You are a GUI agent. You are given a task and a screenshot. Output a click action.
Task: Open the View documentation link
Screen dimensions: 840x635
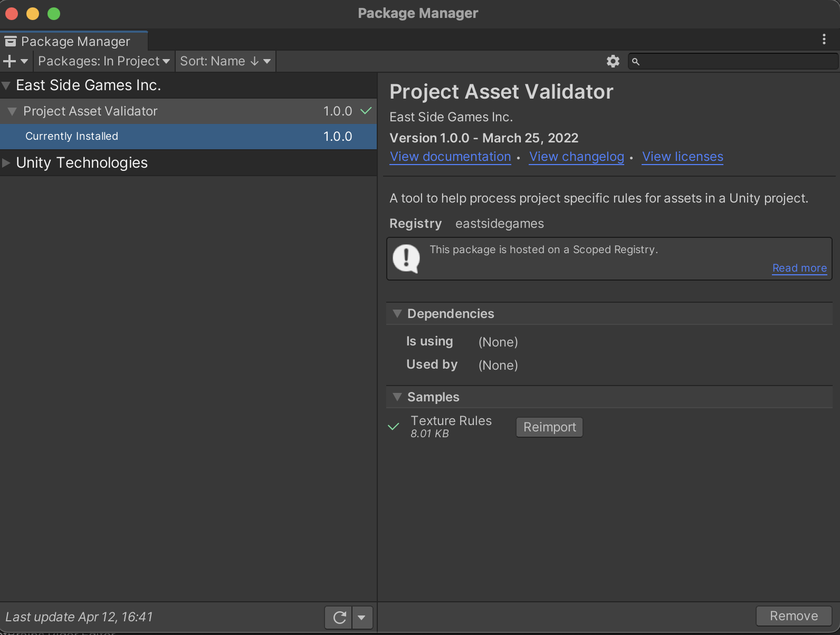[x=451, y=157]
